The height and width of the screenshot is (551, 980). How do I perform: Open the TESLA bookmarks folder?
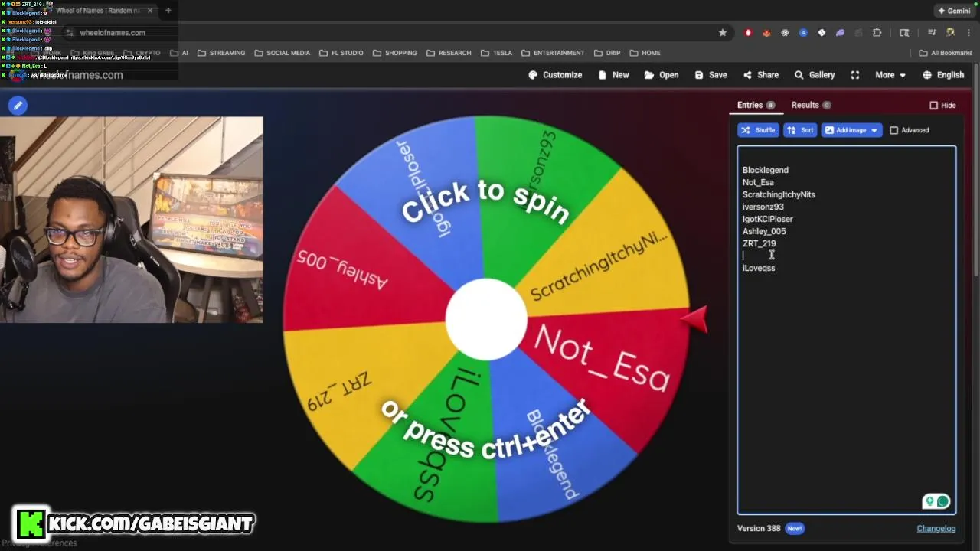pos(496,53)
